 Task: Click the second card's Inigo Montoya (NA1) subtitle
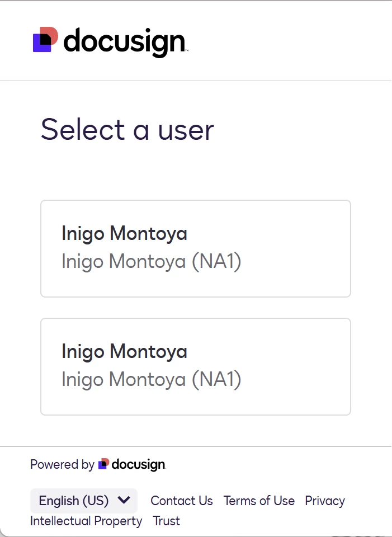pos(151,380)
